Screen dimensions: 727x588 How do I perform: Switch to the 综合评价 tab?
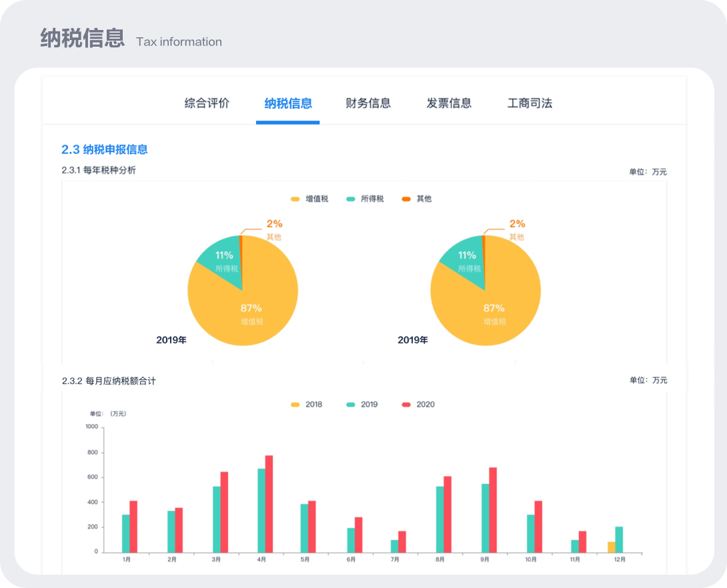coord(207,103)
